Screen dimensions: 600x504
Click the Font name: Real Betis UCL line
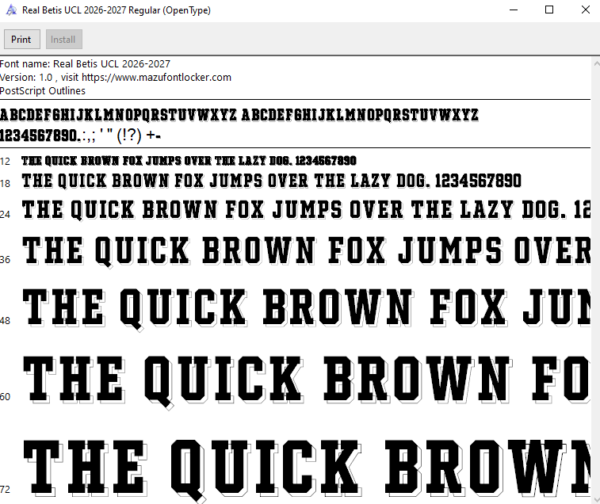point(85,64)
